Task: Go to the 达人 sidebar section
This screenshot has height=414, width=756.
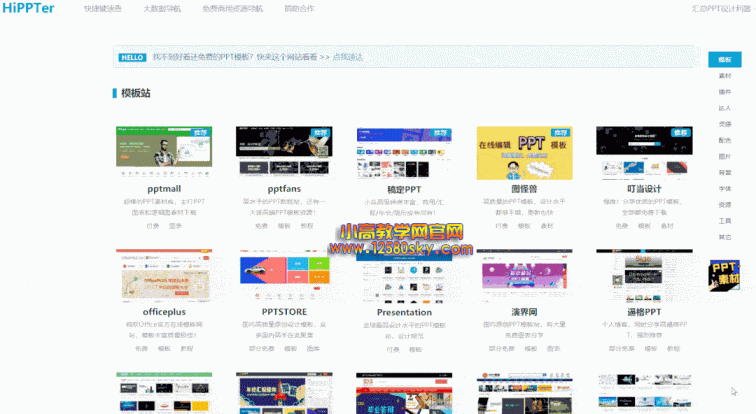Action: 725,108
